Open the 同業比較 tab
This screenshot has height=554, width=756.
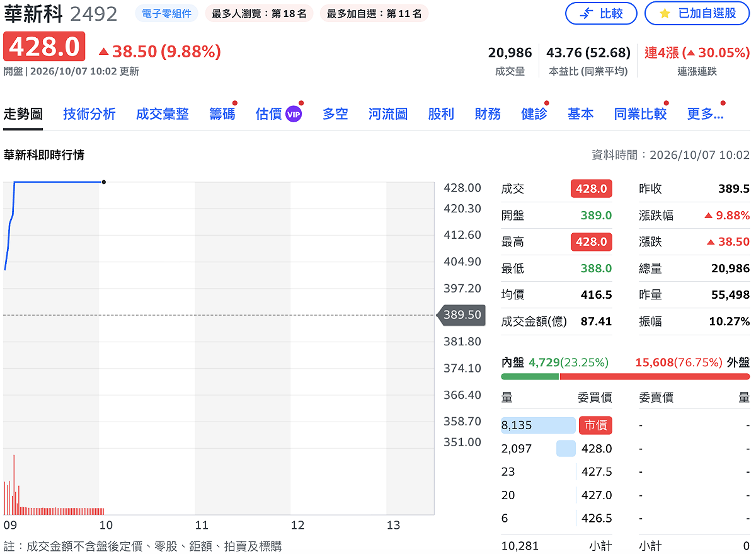point(640,114)
